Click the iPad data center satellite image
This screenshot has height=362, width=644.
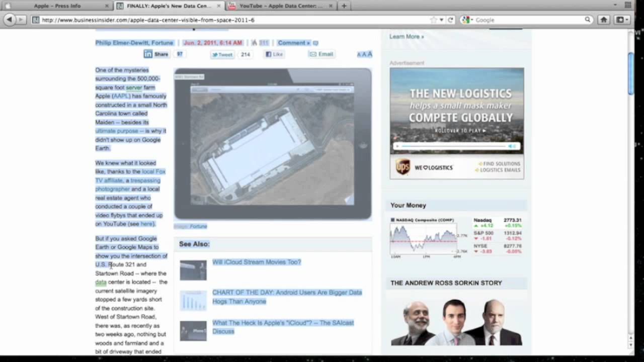point(273,144)
